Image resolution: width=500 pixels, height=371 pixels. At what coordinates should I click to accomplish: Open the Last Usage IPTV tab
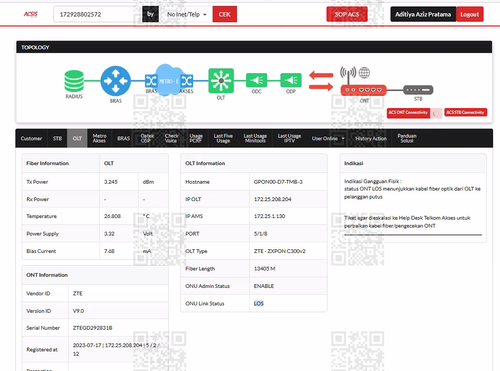point(289,138)
